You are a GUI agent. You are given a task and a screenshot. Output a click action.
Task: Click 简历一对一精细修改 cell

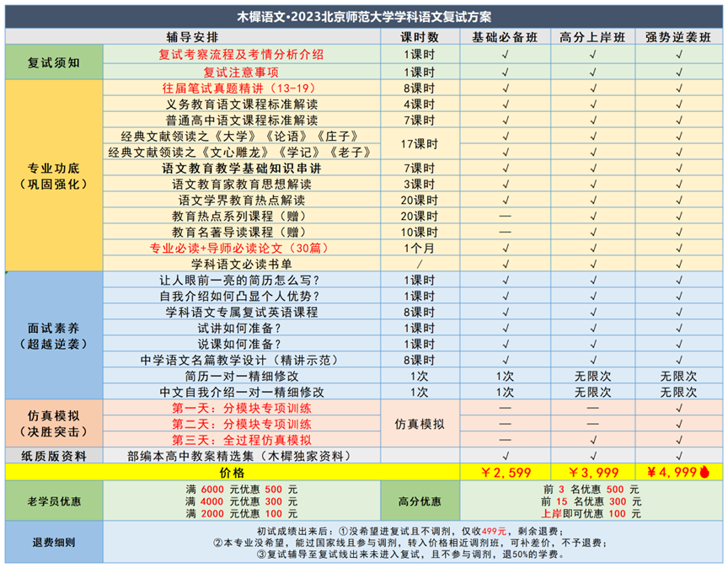242,376
